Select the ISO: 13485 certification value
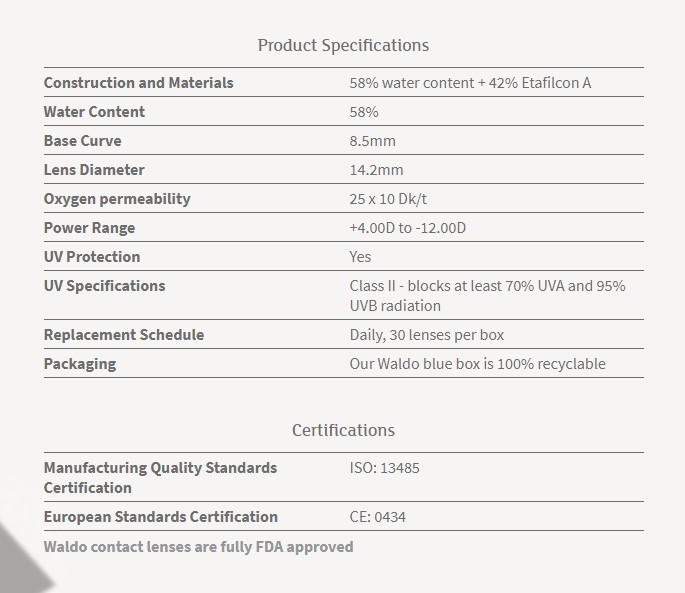 click(384, 468)
